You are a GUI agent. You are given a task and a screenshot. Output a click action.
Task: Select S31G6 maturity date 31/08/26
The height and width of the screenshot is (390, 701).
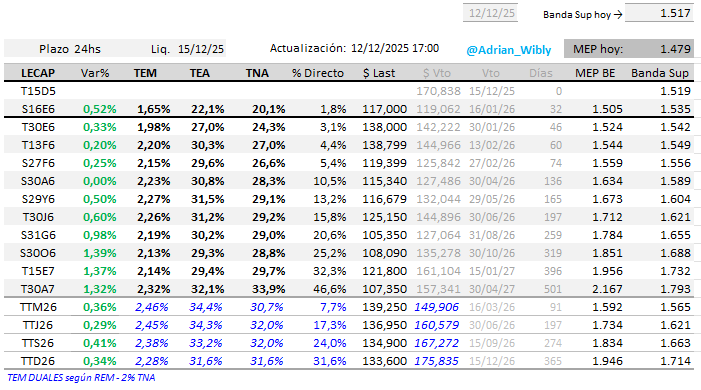pyautogui.click(x=492, y=235)
